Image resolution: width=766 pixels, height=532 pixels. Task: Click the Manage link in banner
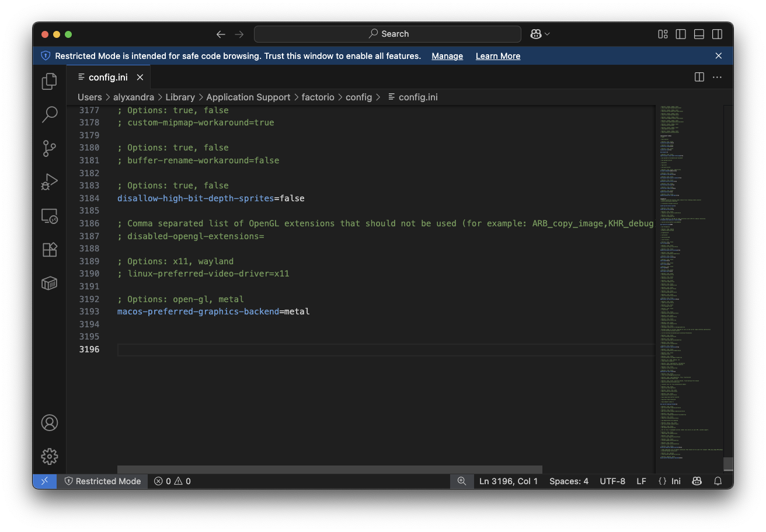tap(447, 56)
